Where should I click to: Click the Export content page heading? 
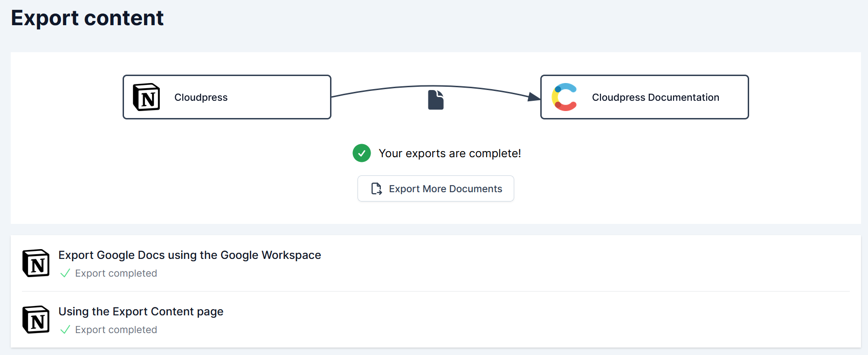(x=87, y=18)
